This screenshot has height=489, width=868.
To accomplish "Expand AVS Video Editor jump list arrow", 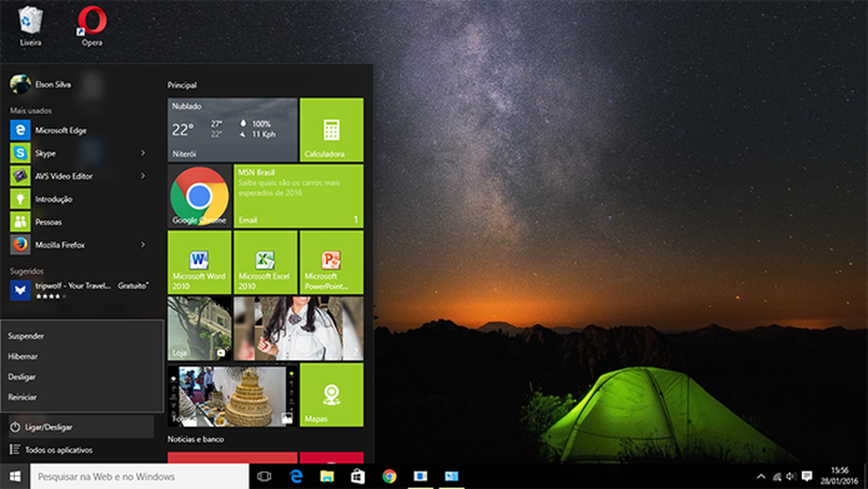I will [143, 177].
